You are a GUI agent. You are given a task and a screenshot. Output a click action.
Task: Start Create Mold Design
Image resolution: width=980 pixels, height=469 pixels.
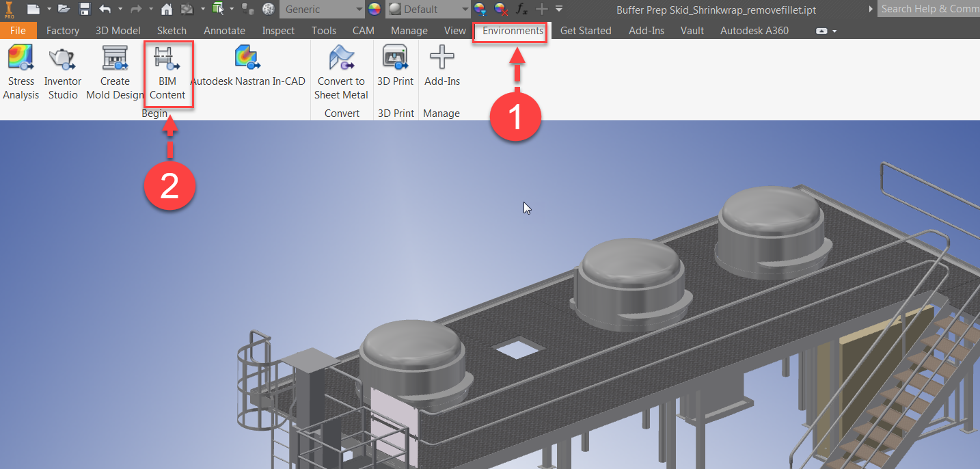click(x=114, y=71)
